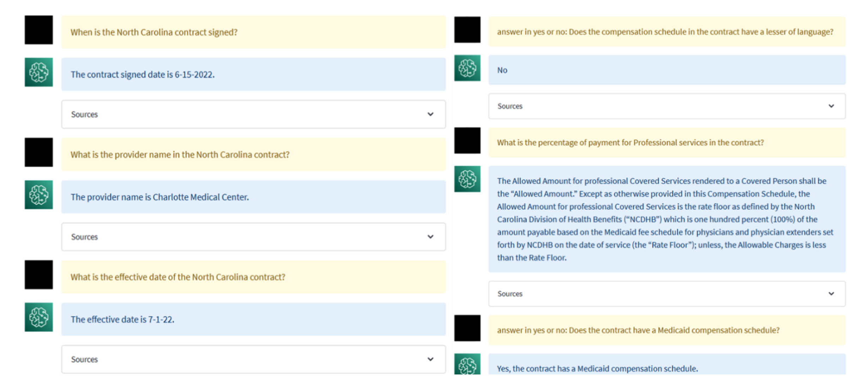Click the user avatar beside the Professional services percentage question
The height and width of the screenshot is (390, 868).
(467, 141)
